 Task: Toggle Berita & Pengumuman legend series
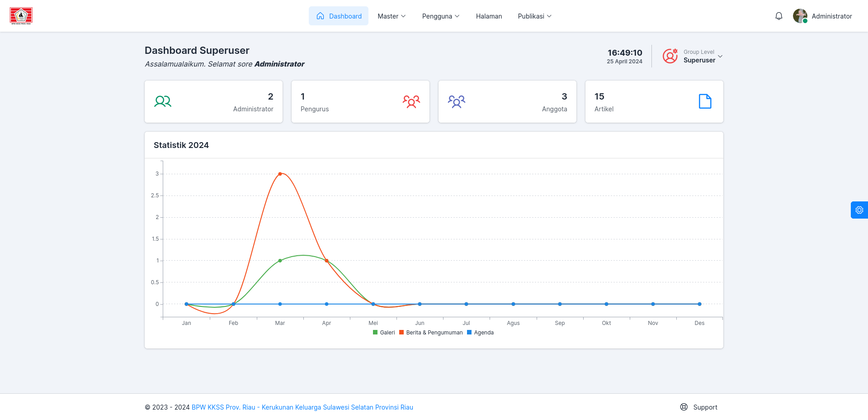tap(431, 333)
